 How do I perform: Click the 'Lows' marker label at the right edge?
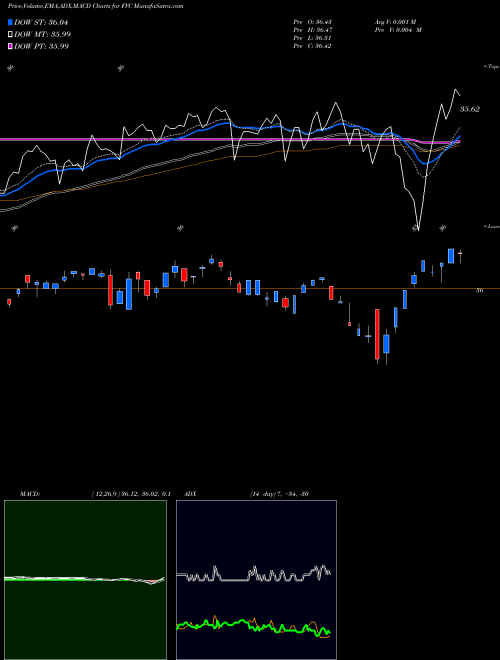[x=492, y=226]
